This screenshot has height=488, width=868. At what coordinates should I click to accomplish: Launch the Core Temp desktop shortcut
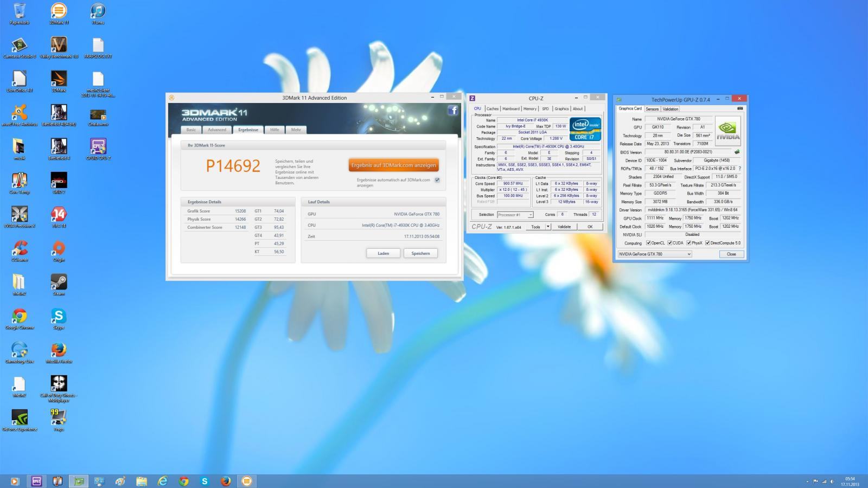point(20,183)
